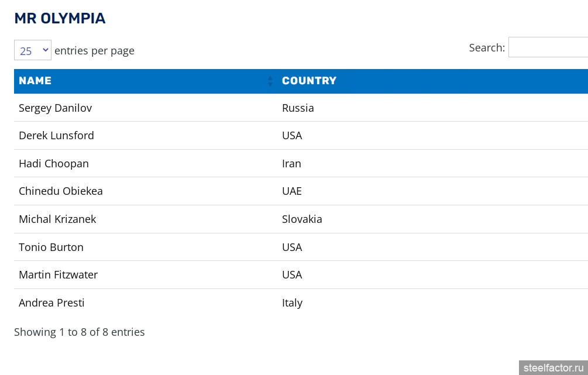Image resolution: width=588 pixels, height=375 pixels.
Task: Click the sort arrows in Name header
Action: click(x=270, y=81)
